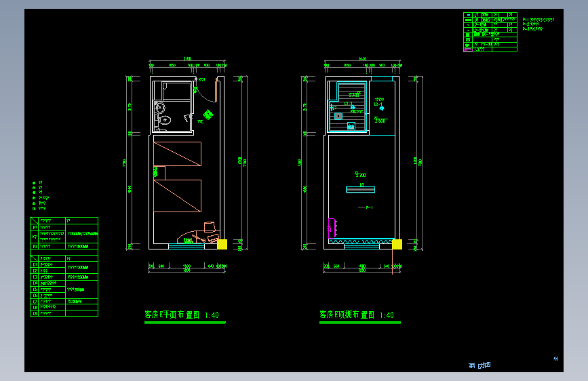
Task: Select the yellow column square in the floor plan
Action: [222, 244]
